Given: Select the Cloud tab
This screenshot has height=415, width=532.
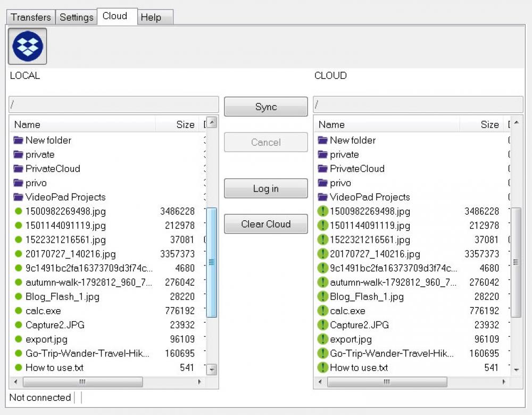Looking at the screenshot, I should 116,16.
